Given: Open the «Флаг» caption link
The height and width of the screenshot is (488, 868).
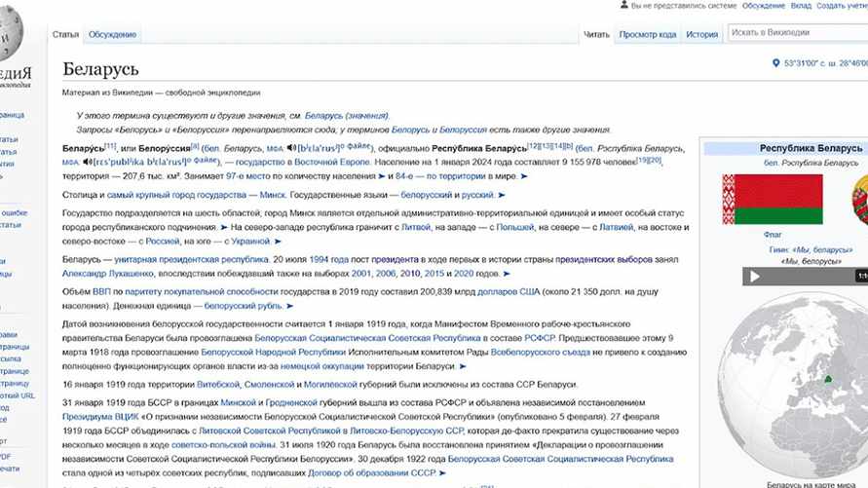Looking at the screenshot, I should (x=773, y=235).
